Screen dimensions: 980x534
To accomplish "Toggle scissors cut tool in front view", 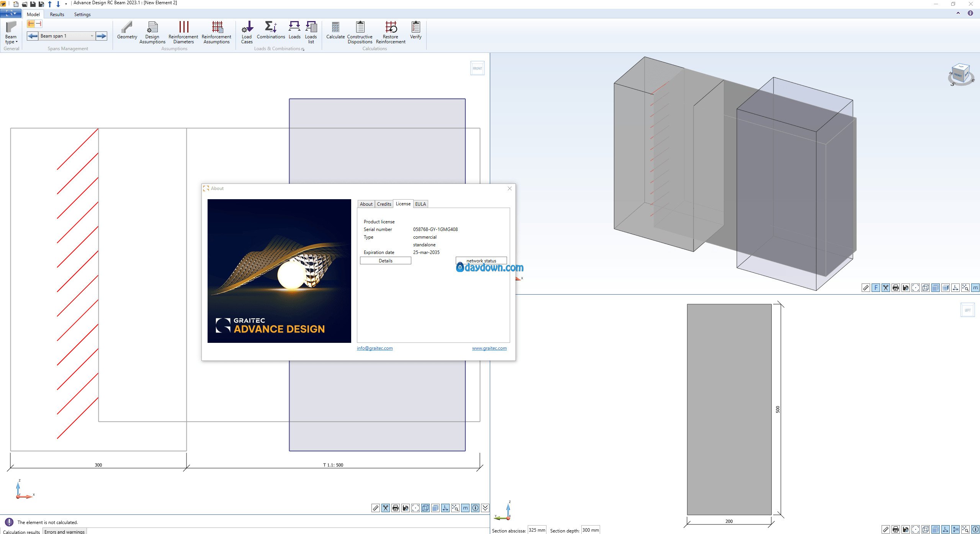I will [386, 508].
